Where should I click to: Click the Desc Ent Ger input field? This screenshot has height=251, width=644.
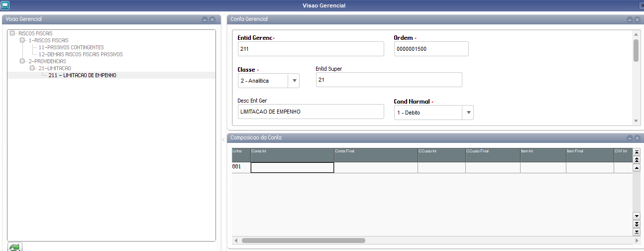[311, 112]
